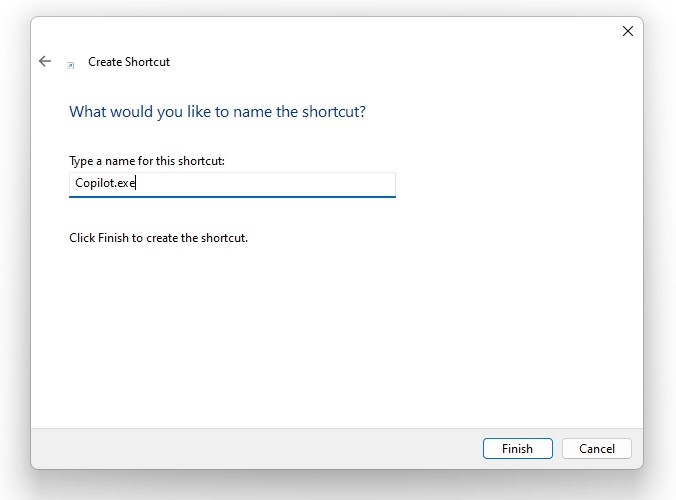Viewport: 676px width, 500px height.
Task: Click the word "shortcut?" in the heading
Action: [334, 112]
